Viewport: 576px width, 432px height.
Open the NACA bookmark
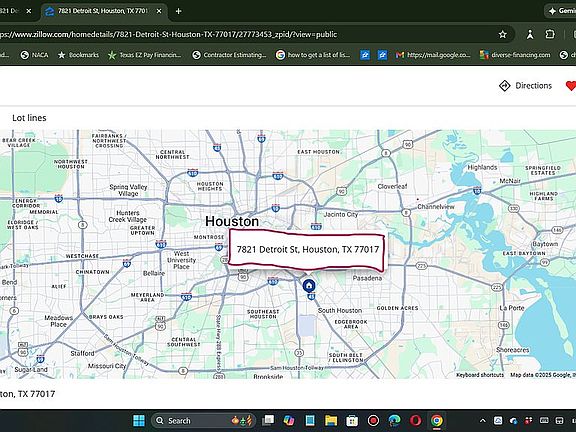point(34,55)
